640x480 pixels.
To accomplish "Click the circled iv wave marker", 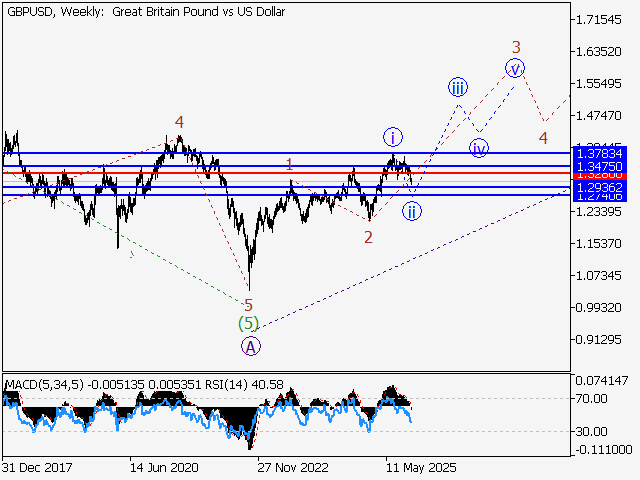I will click(479, 148).
